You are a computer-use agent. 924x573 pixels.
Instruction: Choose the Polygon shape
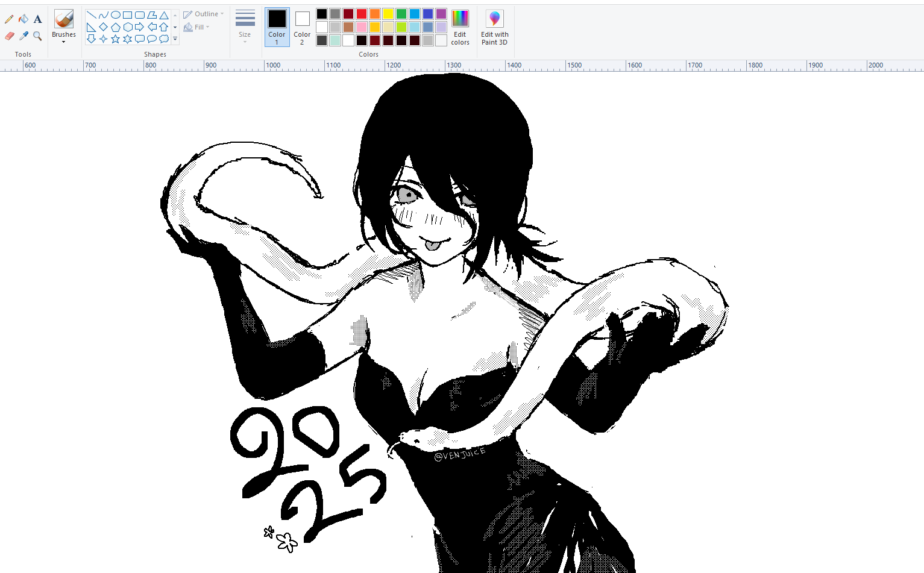(152, 14)
